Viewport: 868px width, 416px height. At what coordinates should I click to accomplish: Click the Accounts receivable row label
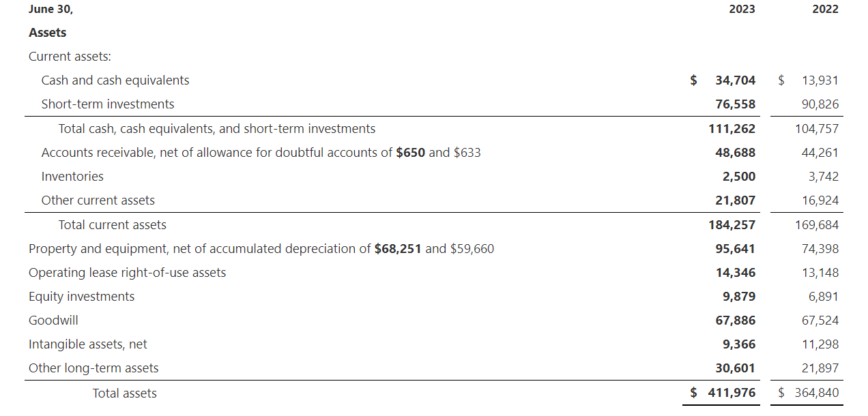tap(261, 153)
